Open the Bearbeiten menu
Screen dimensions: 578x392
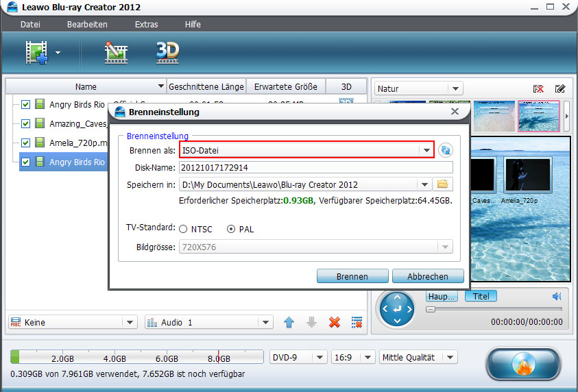(87, 24)
